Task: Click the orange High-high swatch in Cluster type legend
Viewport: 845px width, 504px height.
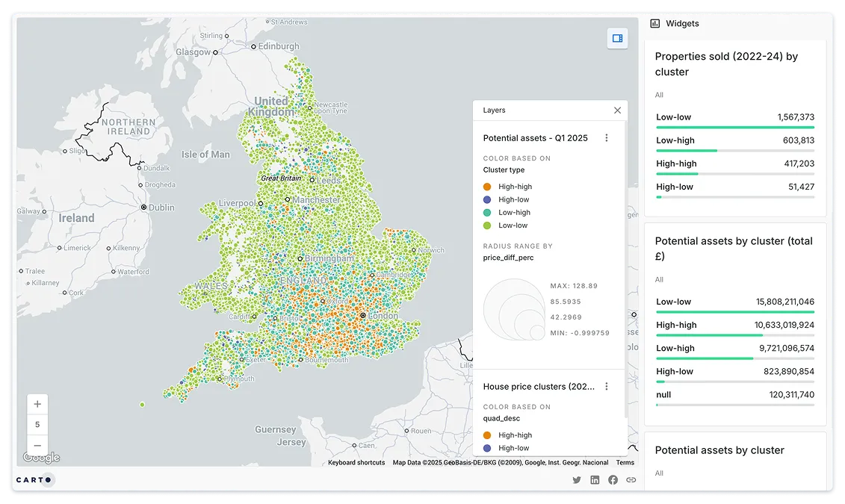Action: 487,187
